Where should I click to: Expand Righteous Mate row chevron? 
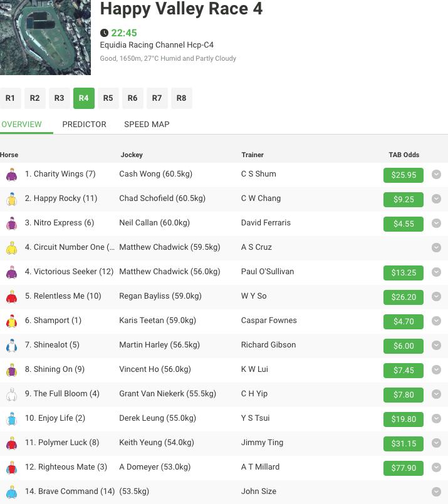point(437,468)
